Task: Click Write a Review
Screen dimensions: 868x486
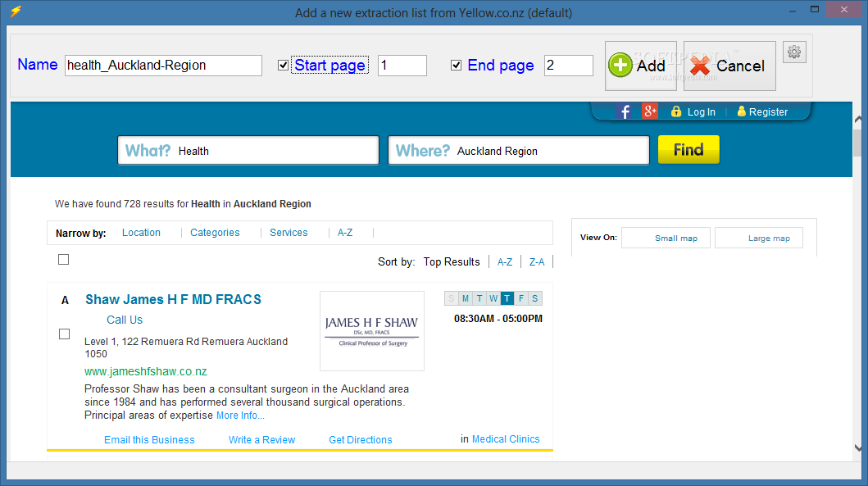Action: pos(261,439)
